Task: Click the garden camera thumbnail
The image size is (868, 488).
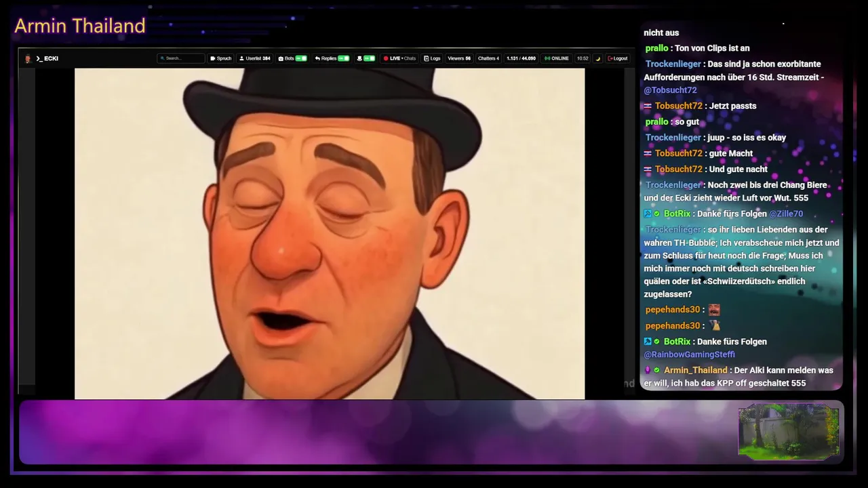Action: pos(789,432)
